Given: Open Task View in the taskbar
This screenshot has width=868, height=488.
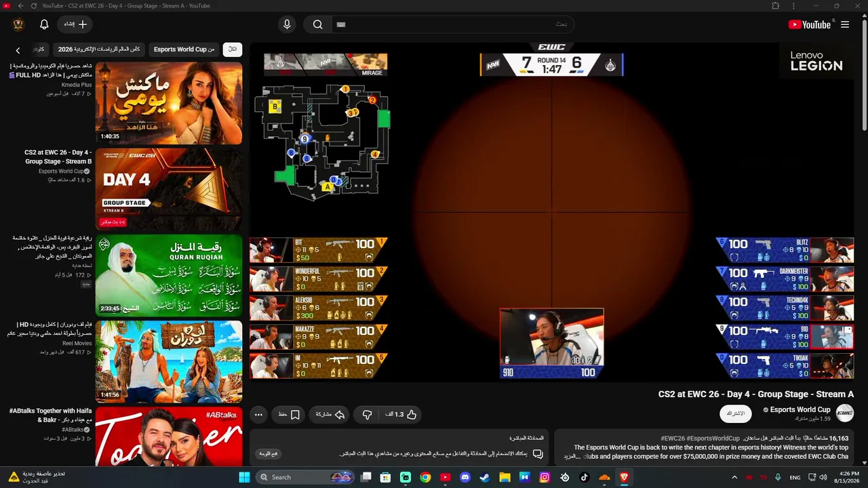Looking at the screenshot, I should (366, 477).
